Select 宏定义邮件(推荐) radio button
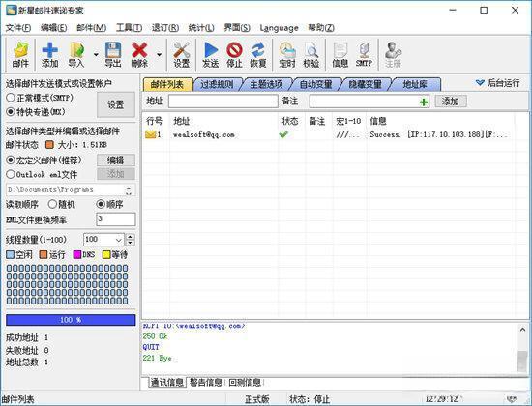This screenshot has width=532, height=406. [x=11, y=159]
